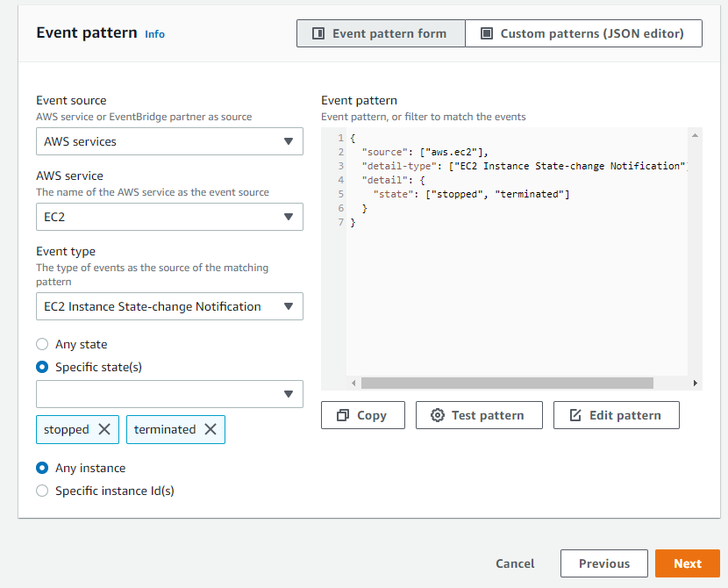Screen dimensions: 728x588
Task: Open the Event pattern Info link
Action: click(x=154, y=34)
